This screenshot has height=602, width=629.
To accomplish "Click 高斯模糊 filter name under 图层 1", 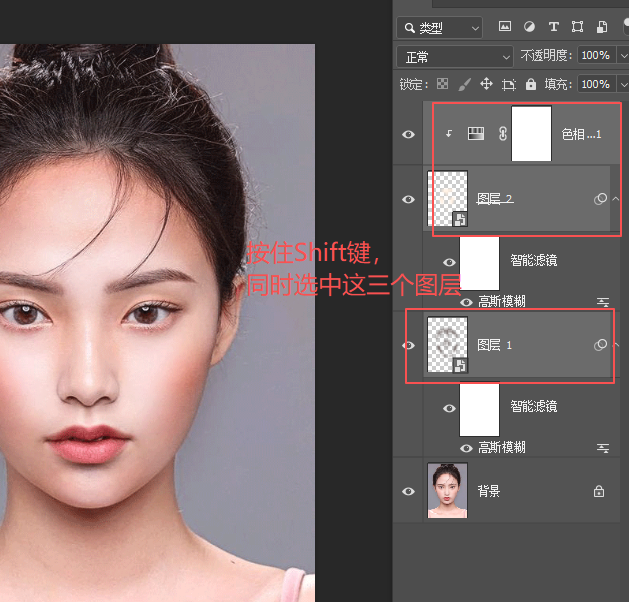I will coord(502,448).
